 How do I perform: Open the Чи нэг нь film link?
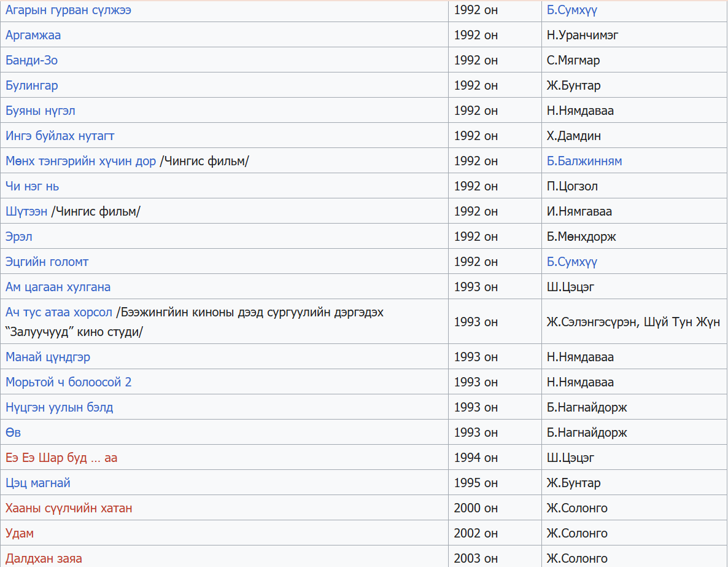click(x=32, y=186)
